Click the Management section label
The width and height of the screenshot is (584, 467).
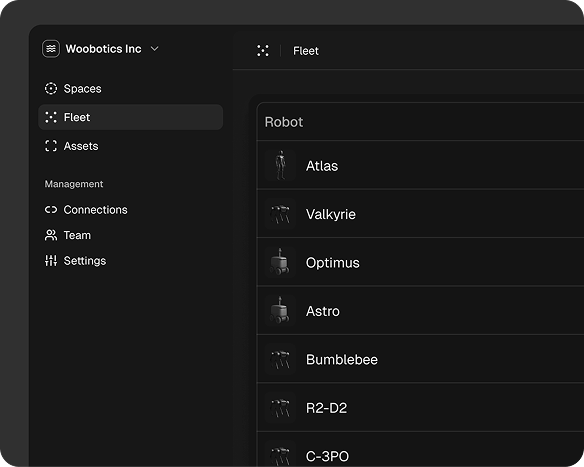tap(74, 184)
